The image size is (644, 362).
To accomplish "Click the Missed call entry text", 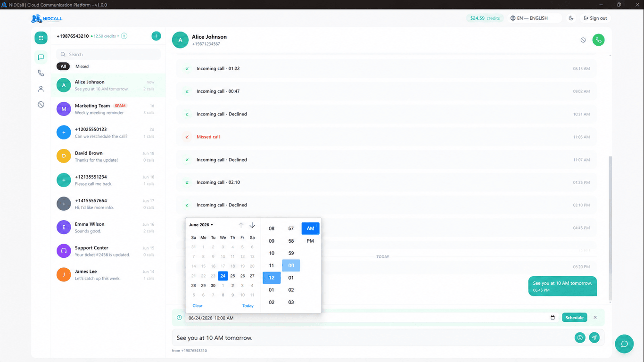I will tap(208, 137).
